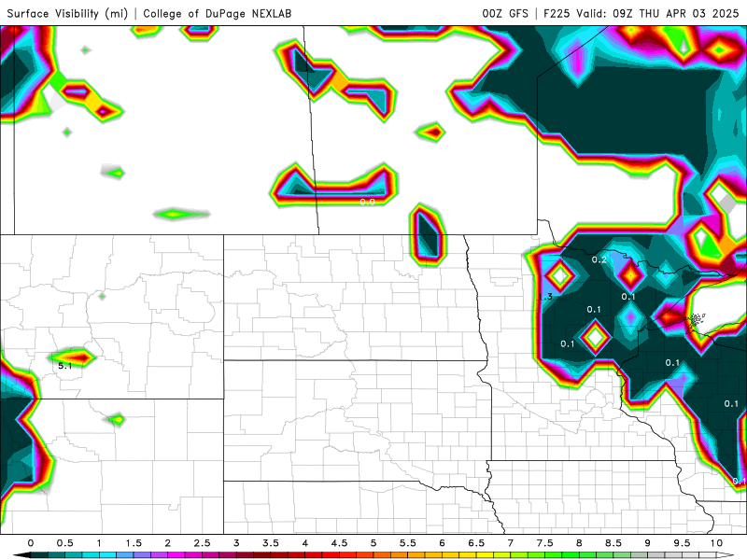Click the "2" label on the color scale

[168, 543]
